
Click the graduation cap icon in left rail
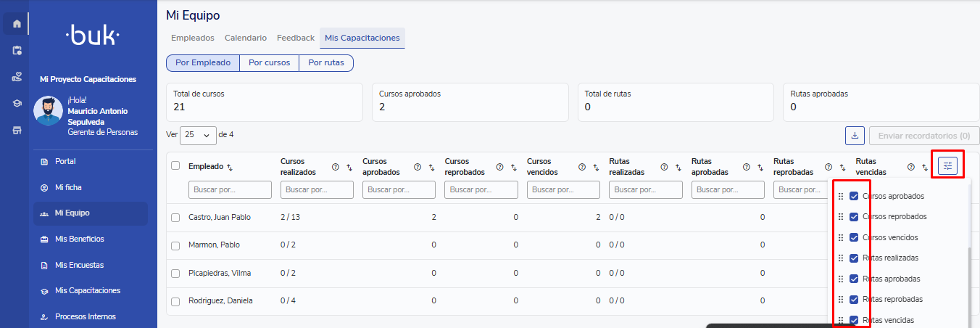17,104
